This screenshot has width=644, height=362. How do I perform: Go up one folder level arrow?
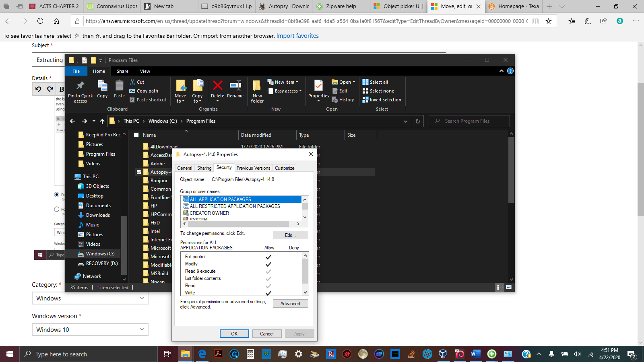coord(102,121)
